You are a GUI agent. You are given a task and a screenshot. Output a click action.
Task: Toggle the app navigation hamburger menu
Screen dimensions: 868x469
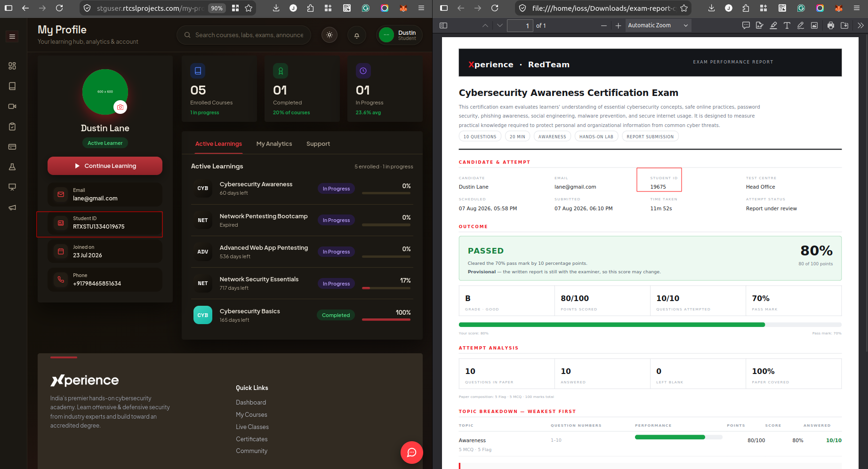12,37
